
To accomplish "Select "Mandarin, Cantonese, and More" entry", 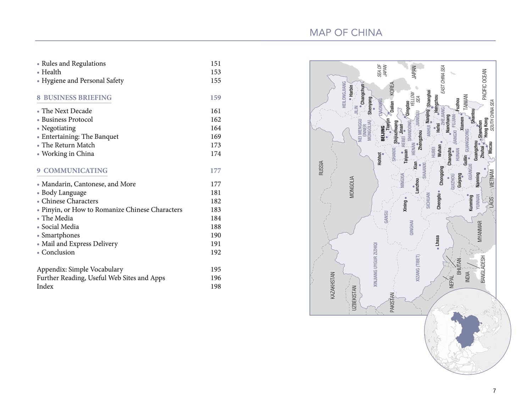I will 89,184.
